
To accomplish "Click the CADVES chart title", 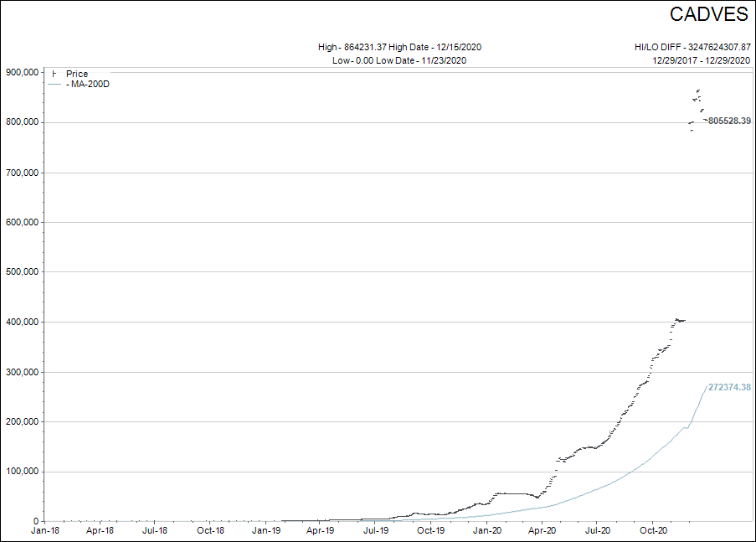I will point(707,14).
